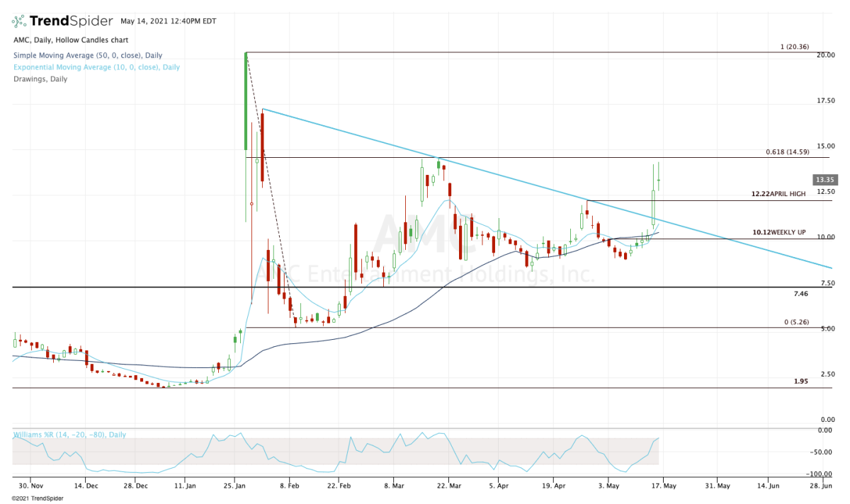The height and width of the screenshot is (504, 850).
Task: Click the '1 (20.36)' Fibonacci level label
Action: [794, 48]
